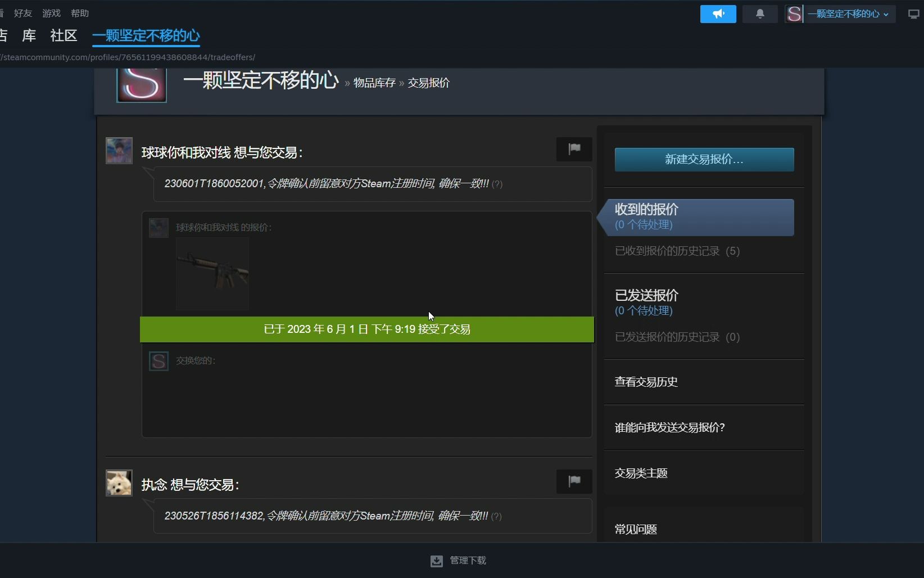Open 查看交易历史
Screen dimensions: 924x578
coord(645,382)
